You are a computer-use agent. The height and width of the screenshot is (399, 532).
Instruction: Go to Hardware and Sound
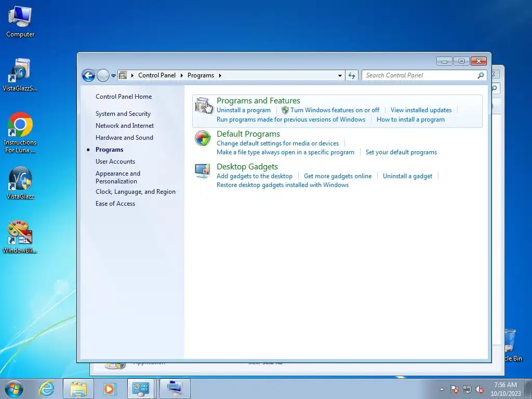(x=124, y=137)
